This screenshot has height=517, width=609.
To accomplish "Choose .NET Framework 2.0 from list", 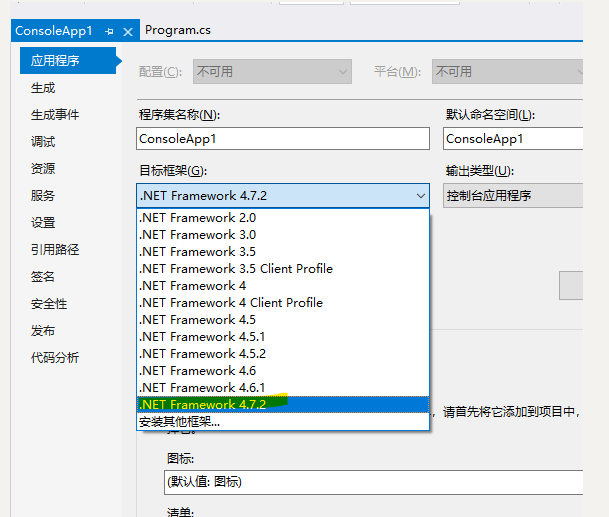I will point(283,218).
